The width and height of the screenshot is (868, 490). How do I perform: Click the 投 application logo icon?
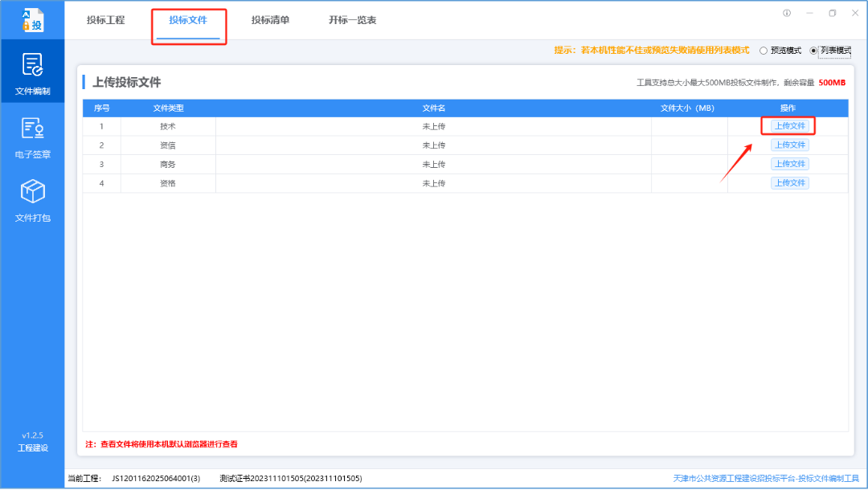pyautogui.click(x=32, y=19)
